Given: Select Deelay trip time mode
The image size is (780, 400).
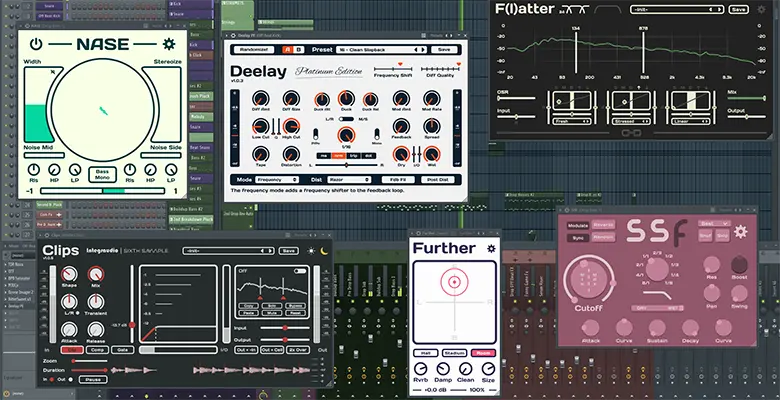Looking at the screenshot, I should 355,155.
